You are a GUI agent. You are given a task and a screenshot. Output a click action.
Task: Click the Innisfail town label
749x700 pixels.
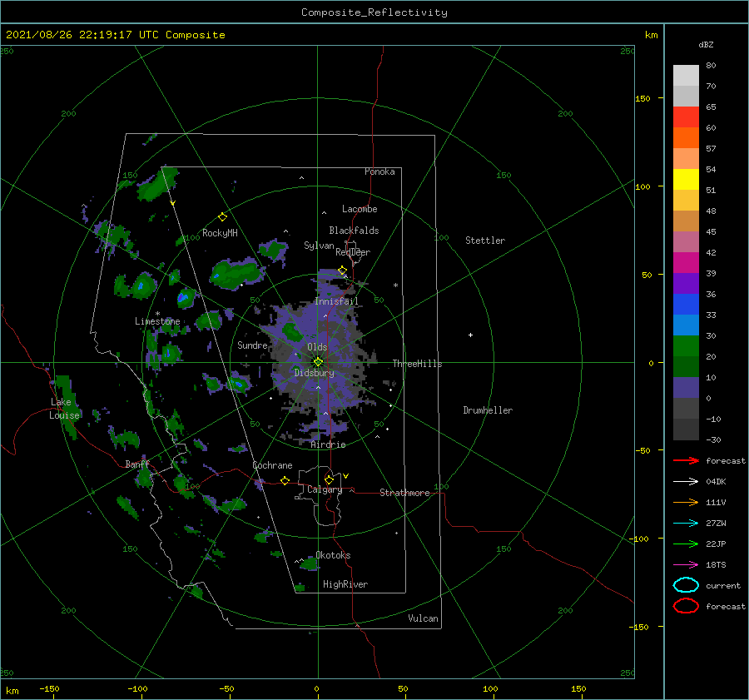(336, 301)
